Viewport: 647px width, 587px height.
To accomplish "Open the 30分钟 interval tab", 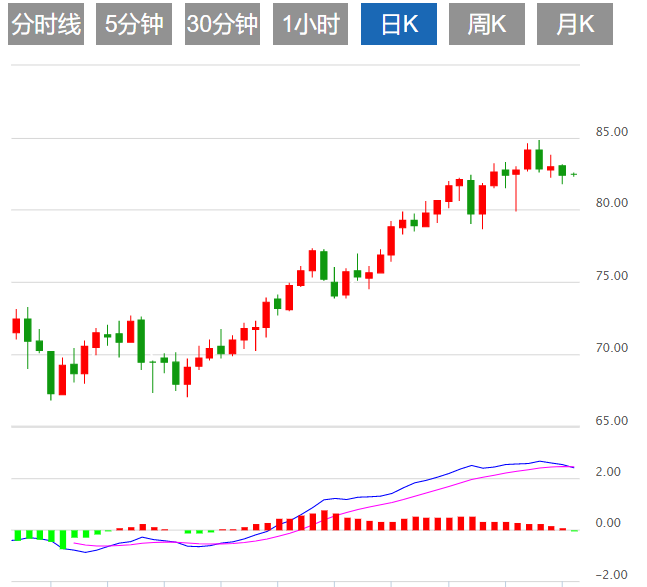I will click(x=222, y=24).
